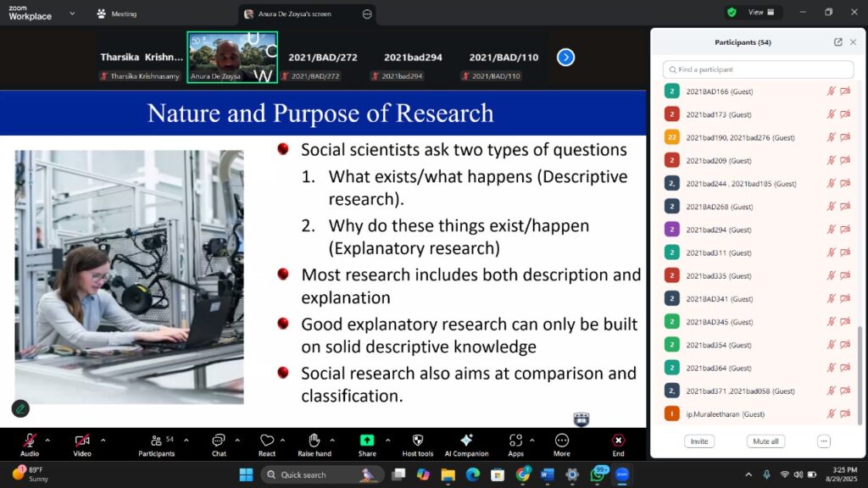Click the Mute all button
Image resolution: width=868 pixels, height=488 pixels.
pyautogui.click(x=765, y=441)
